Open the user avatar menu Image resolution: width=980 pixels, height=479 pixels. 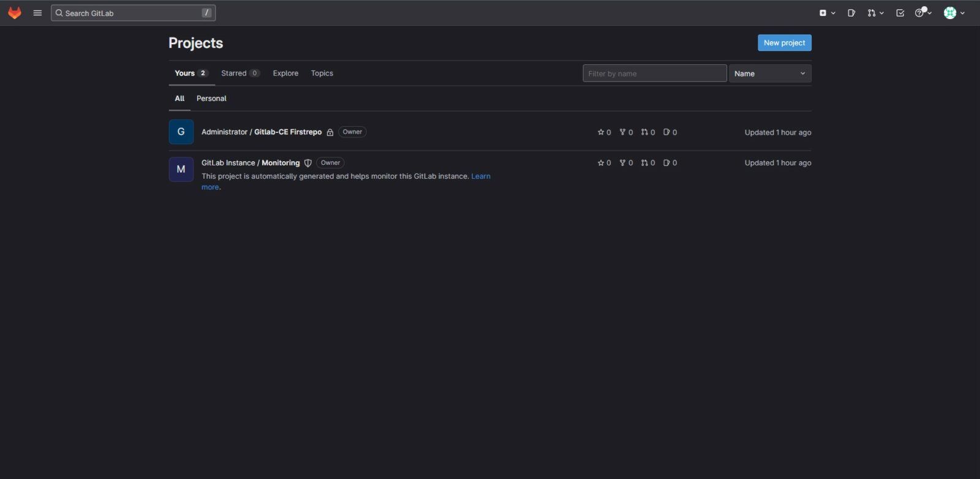click(954, 13)
